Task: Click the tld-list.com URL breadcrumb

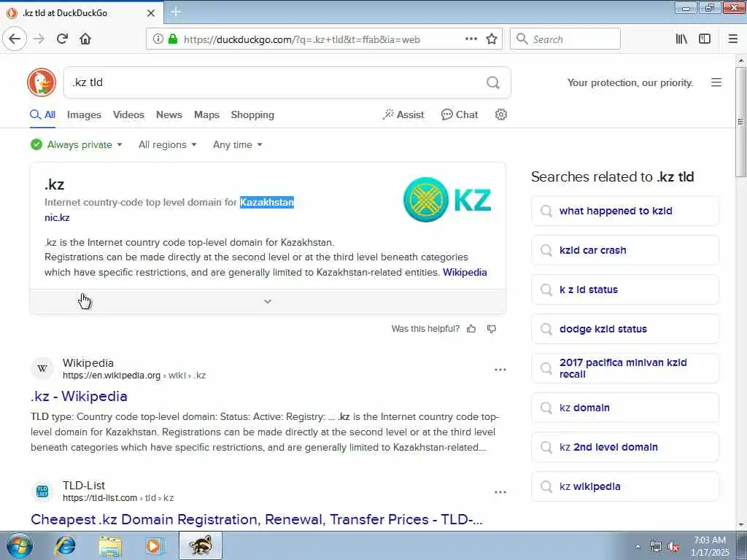Action: click(118, 497)
